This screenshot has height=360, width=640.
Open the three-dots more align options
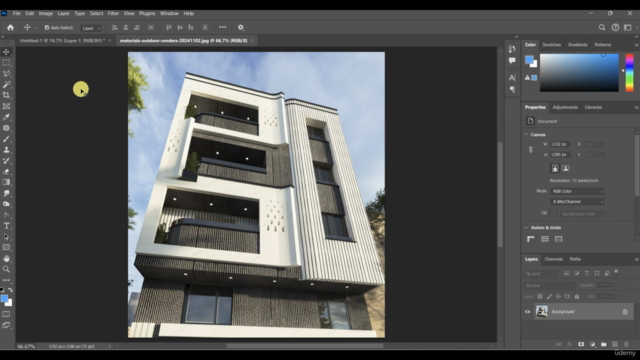click(x=222, y=27)
